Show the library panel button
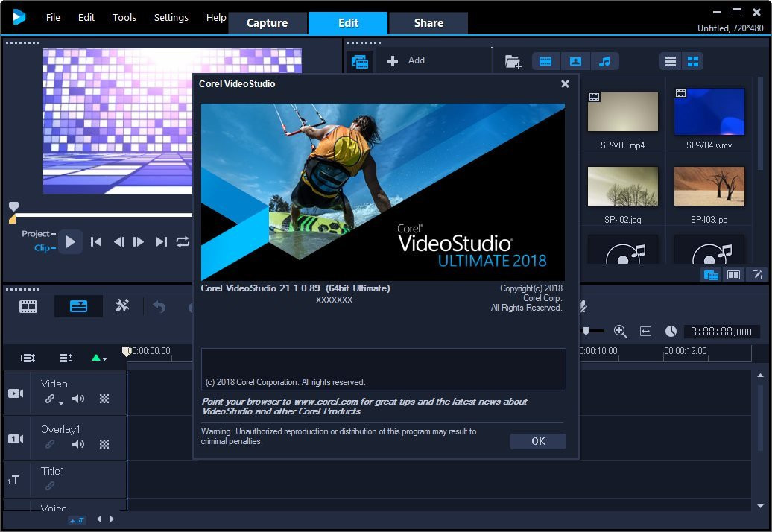This screenshot has height=532, width=772. point(710,275)
